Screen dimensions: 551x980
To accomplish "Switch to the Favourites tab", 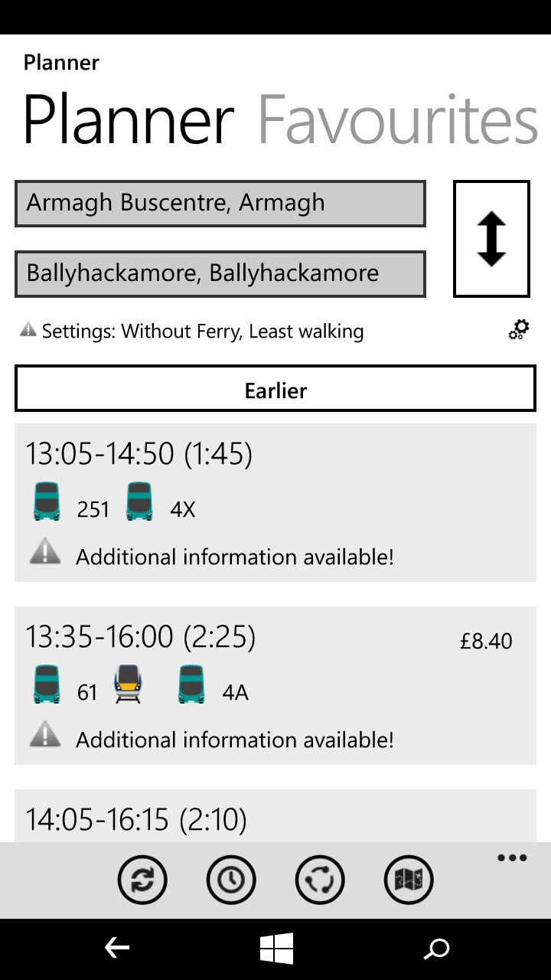I will point(399,120).
